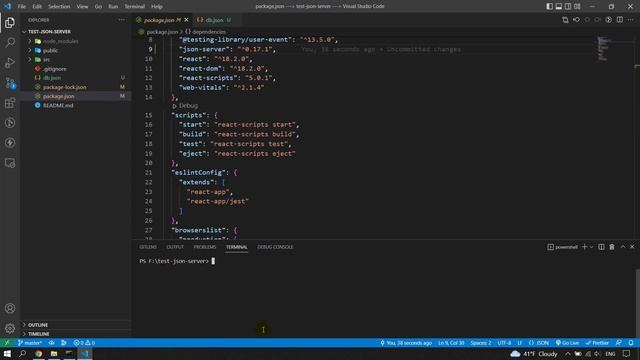The height and width of the screenshot is (360, 640).
Task: Split the terminal
Action: click(x=601, y=247)
